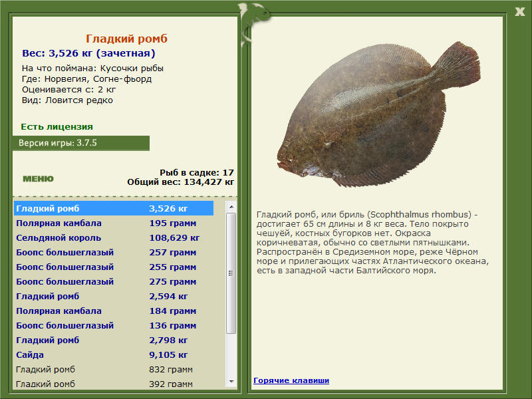Select Боопс большеглазый 275 грамм row

pos(114,281)
